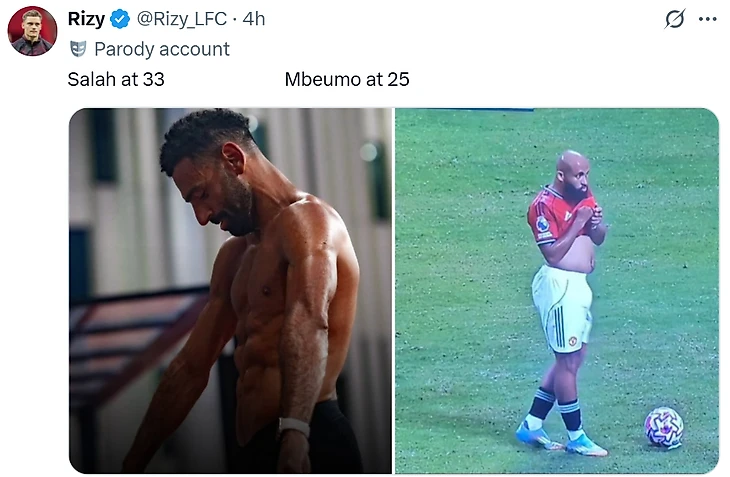Click the blue verified checkmark badge
The image size is (730, 477).
120,19
